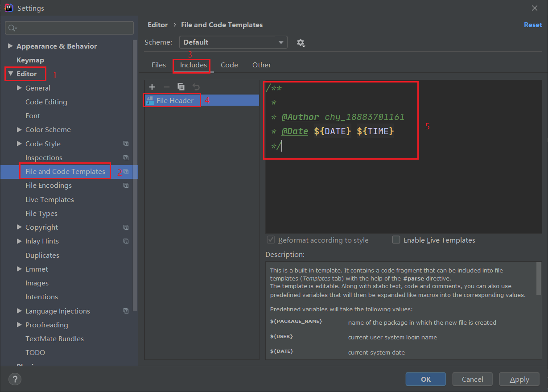Image resolution: width=548 pixels, height=392 pixels.
Task: Click the copy template icon
Action: pos(181,87)
